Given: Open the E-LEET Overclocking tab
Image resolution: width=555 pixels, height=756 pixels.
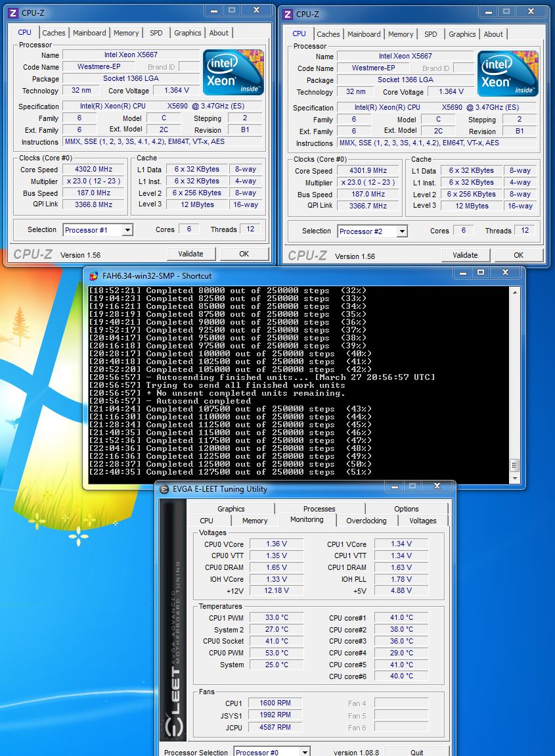Looking at the screenshot, I should pos(366,521).
